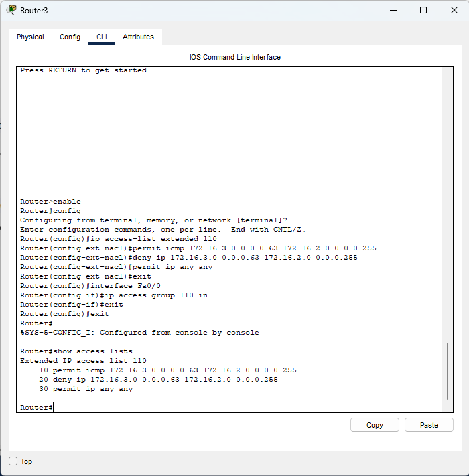This screenshot has width=469, height=476.
Task: Click the Router# prompt at cursor line
Action: coord(36,408)
